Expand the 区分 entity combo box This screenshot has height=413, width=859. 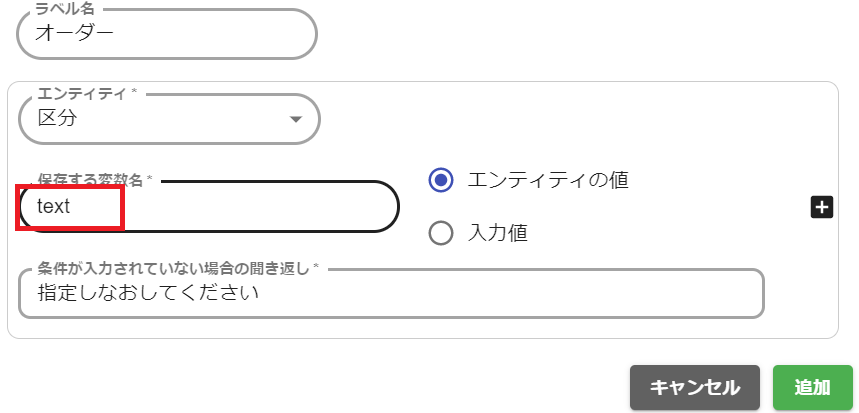click(169, 119)
